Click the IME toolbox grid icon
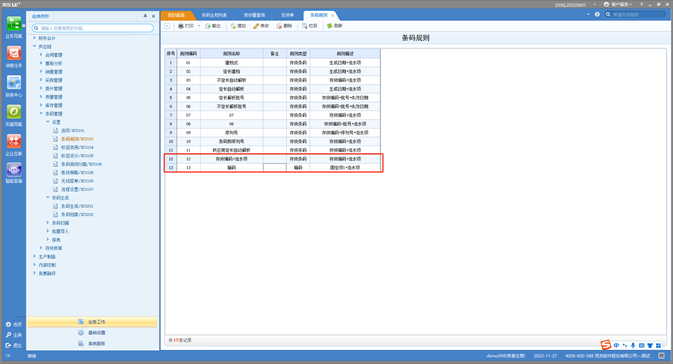The height and width of the screenshot is (364, 673). (658, 345)
